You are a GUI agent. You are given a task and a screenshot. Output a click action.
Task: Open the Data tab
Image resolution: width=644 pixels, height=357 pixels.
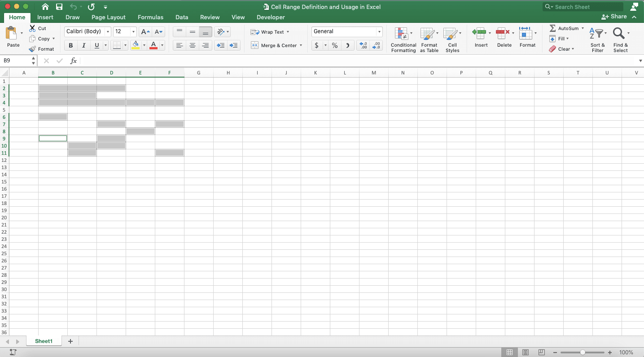[x=182, y=17]
